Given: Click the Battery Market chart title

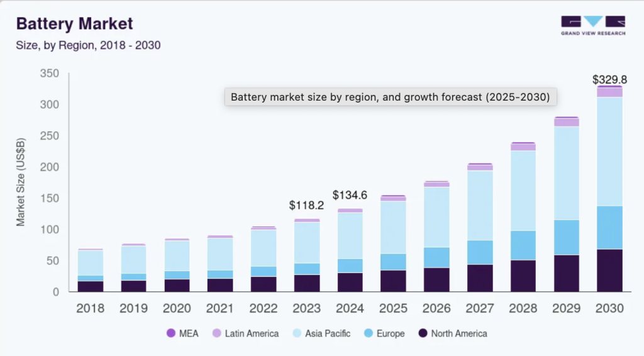Looking at the screenshot, I should (74, 24).
